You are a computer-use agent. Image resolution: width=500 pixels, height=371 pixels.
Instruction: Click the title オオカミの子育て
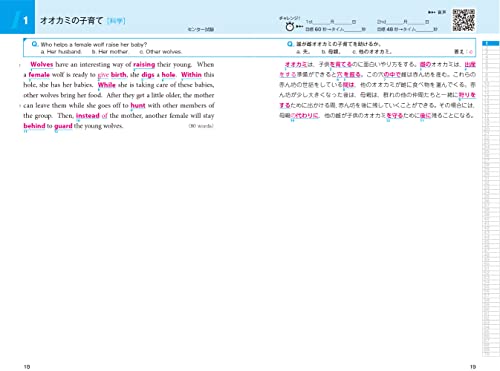[x=72, y=21]
